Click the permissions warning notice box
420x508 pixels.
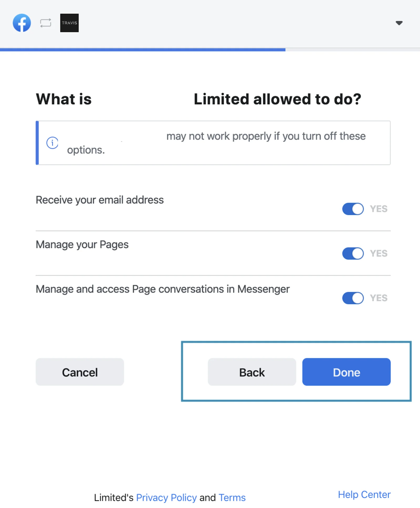(213, 143)
